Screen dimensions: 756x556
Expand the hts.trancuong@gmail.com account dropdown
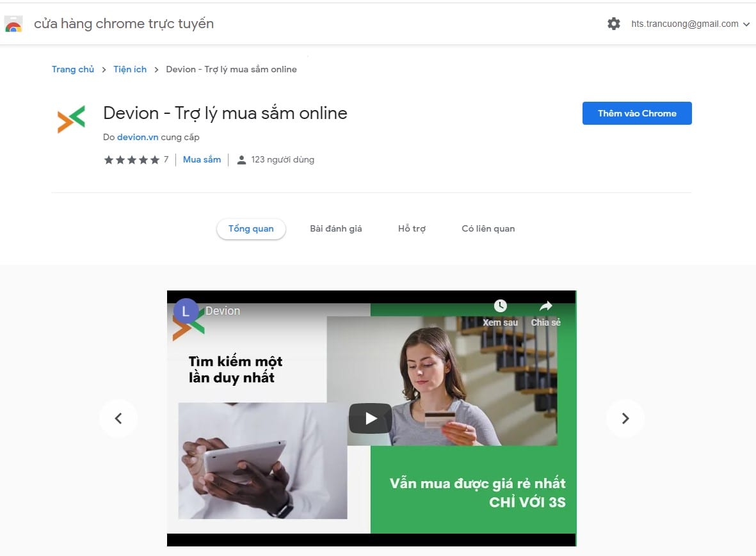coord(691,24)
